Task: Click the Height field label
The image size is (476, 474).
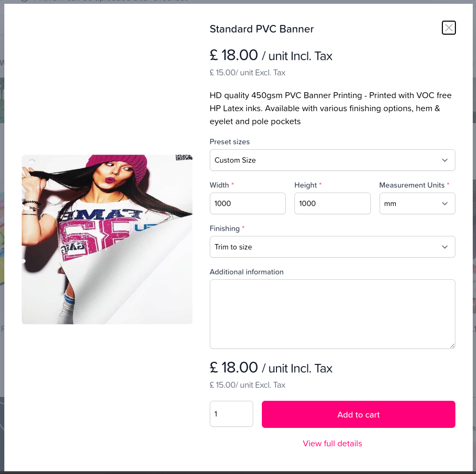Action: [305, 185]
